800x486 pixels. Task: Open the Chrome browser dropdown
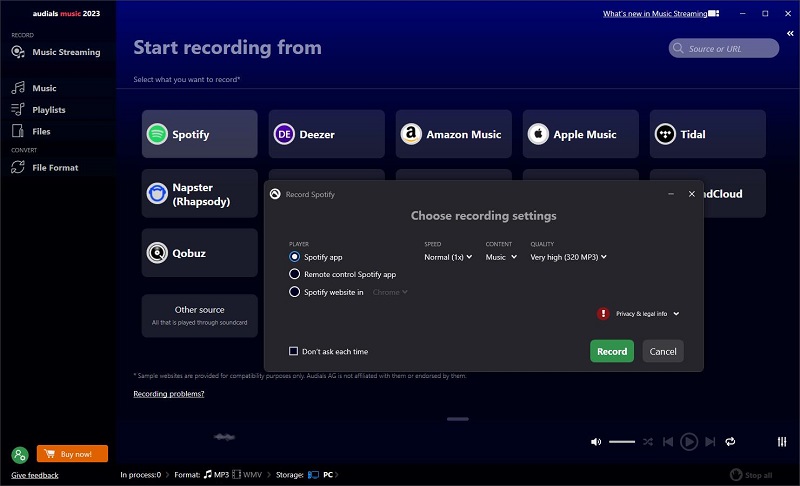pyautogui.click(x=390, y=292)
